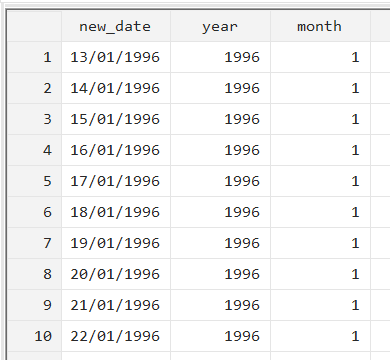Select the year cell in row 7

(x=220, y=243)
